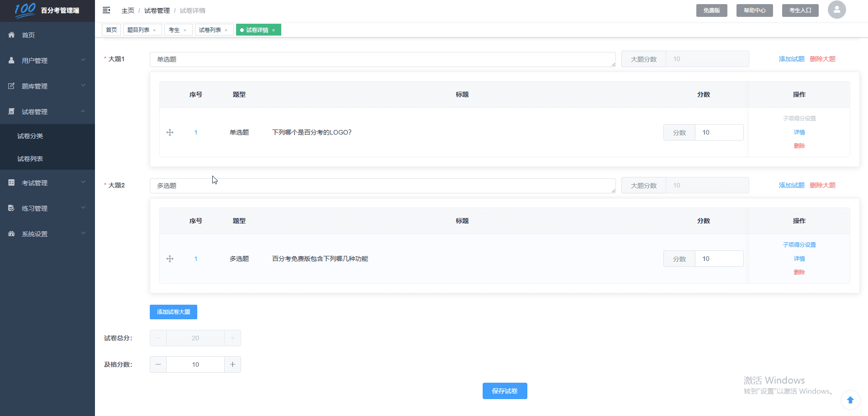Click the 首页 home icon in sidebar

pos(12,35)
